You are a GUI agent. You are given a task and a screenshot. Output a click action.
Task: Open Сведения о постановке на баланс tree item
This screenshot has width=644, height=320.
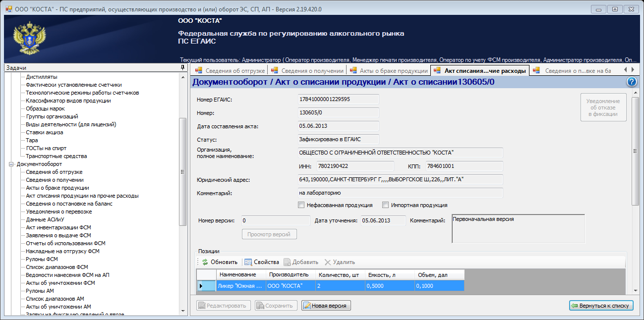pyautogui.click(x=69, y=204)
